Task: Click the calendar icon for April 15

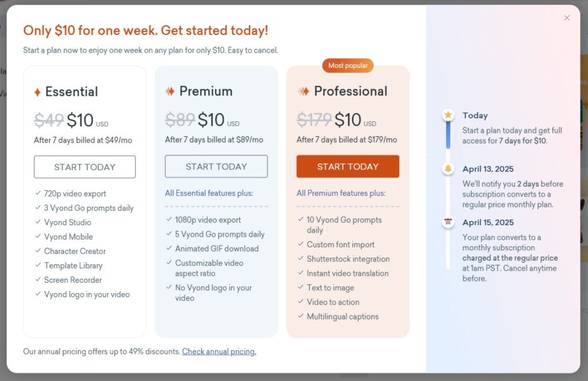Action: [448, 222]
